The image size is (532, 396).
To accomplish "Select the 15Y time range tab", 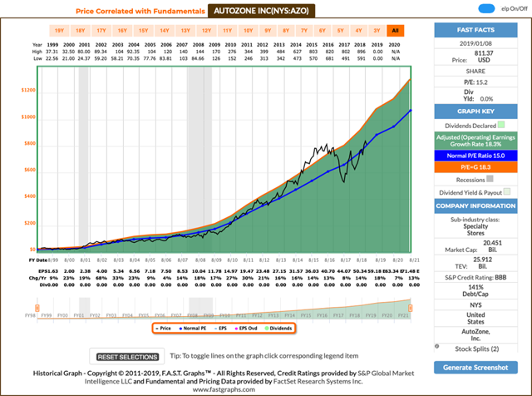I will 144,31.
